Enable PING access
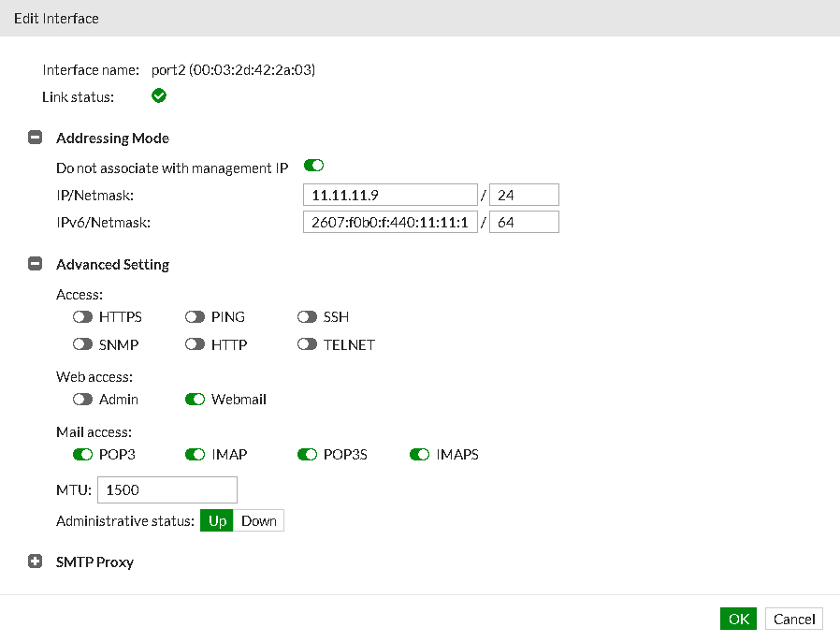 (x=196, y=316)
